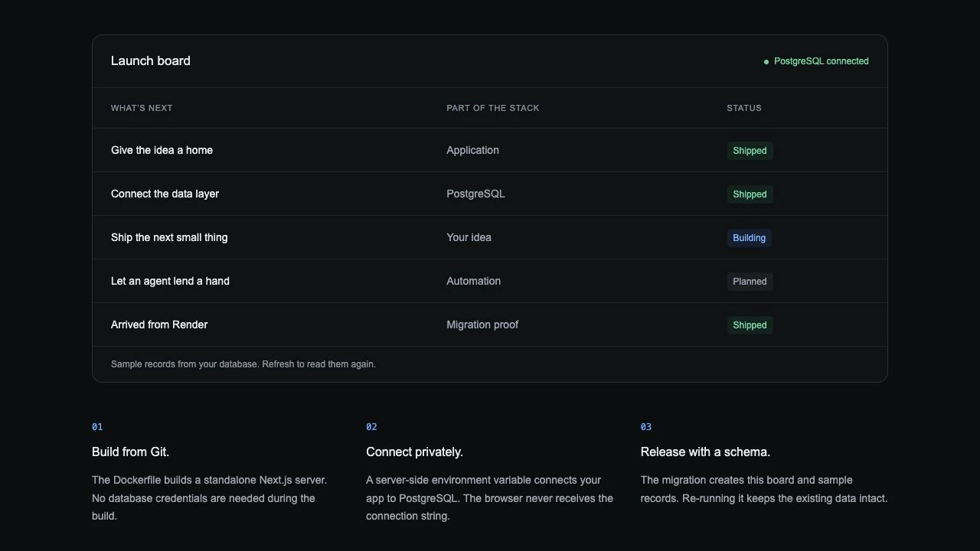
Task: Click the Dockerfile build description paragraph
Action: [210, 498]
